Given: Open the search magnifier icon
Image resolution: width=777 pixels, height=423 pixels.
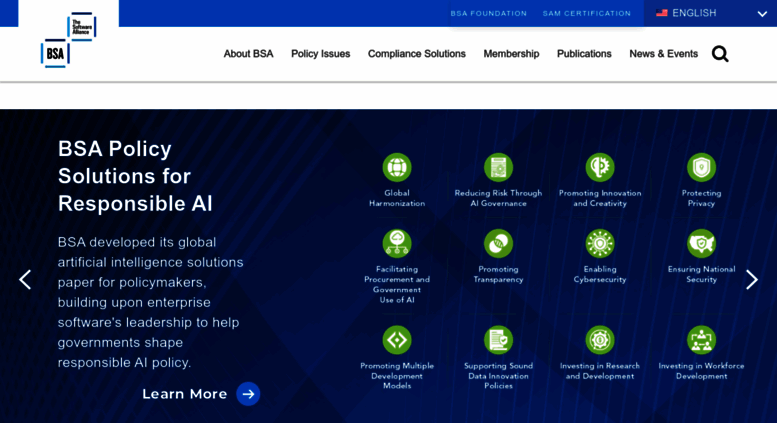Looking at the screenshot, I should [x=720, y=53].
